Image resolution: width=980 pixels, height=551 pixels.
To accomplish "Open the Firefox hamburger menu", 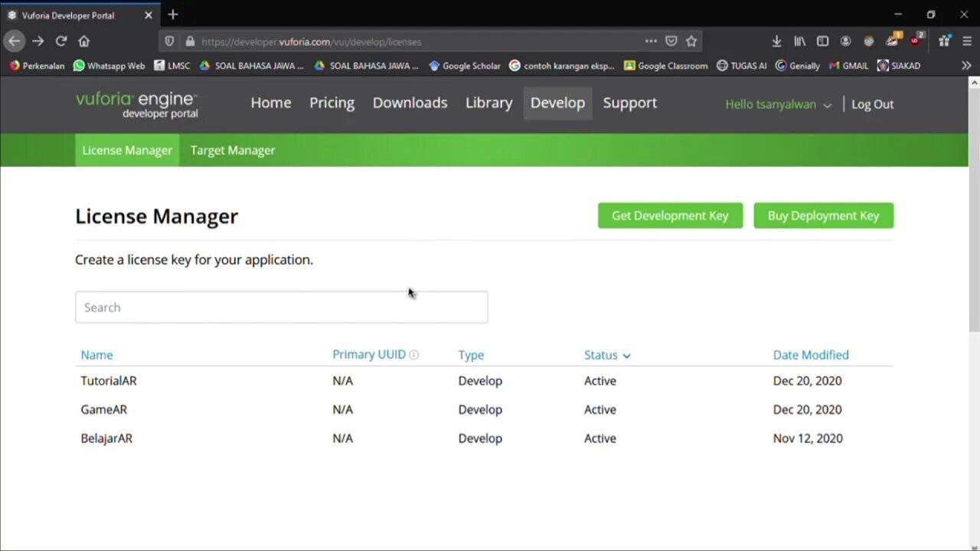I will pos(967,41).
